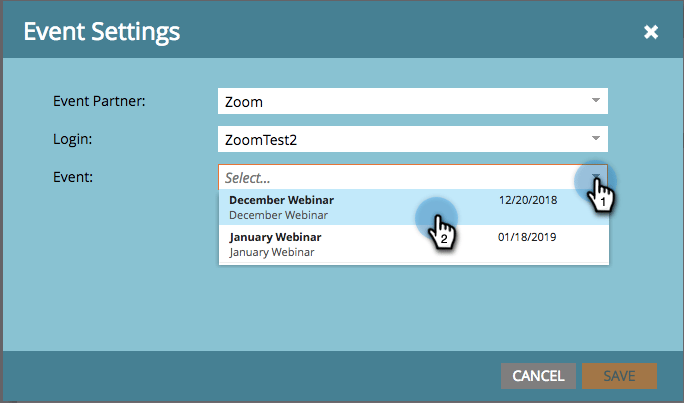The width and height of the screenshot is (684, 403).
Task: Pick the entry dated 01/18/2019
Action: coord(527,237)
